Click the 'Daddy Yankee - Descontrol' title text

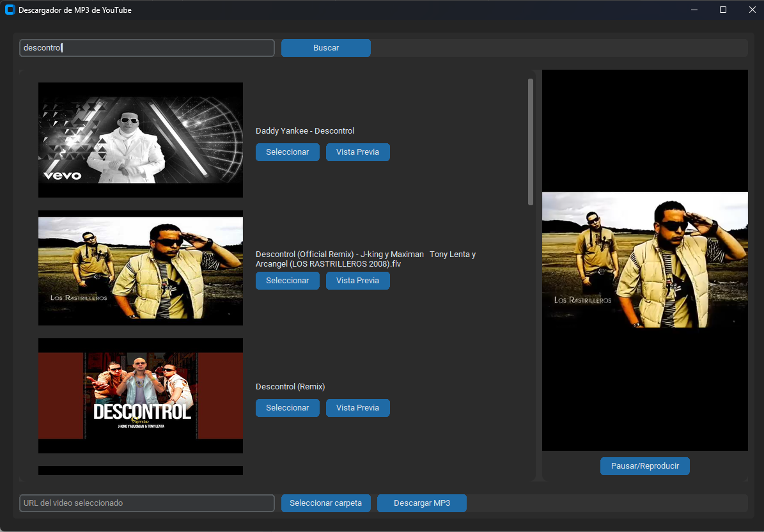coord(305,130)
